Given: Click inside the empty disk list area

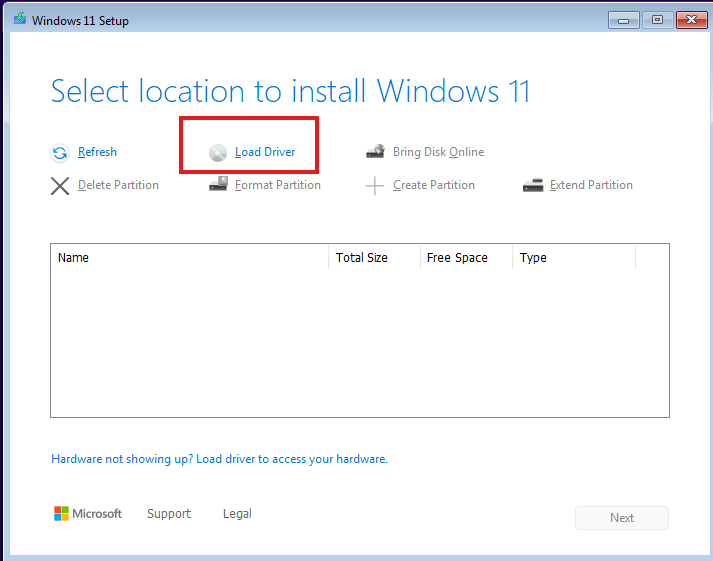Looking at the screenshot, I should pos(359,340).
